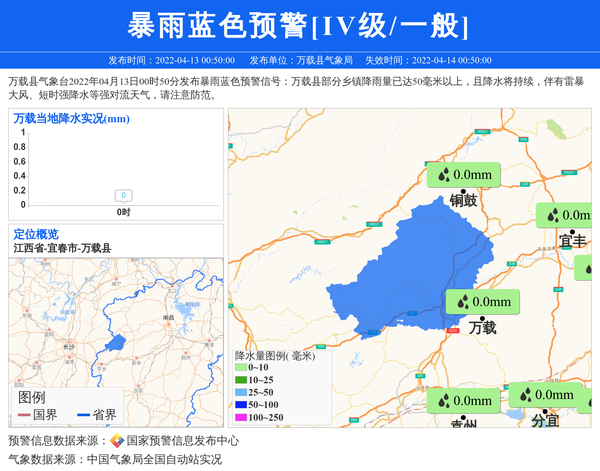The height and width of the screenshot is (471, 600).
Task: Select the 100~250 magenta legend swatch
Action: tap(241, 418)
